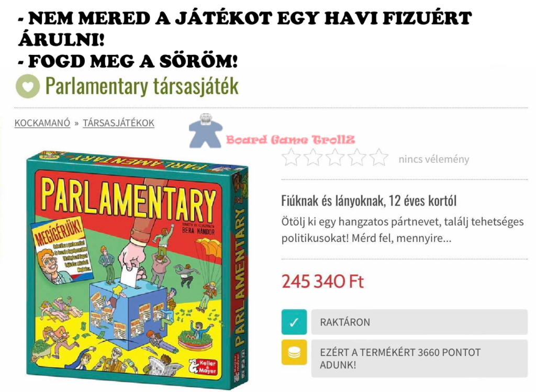
Task: Click the RAKTÁRON stock status bar
Action: 419,322
